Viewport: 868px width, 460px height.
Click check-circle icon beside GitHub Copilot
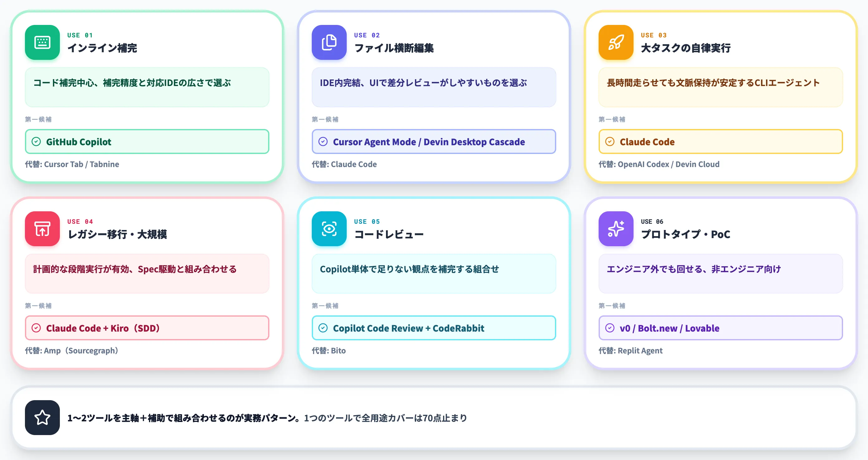click(36, 141)
